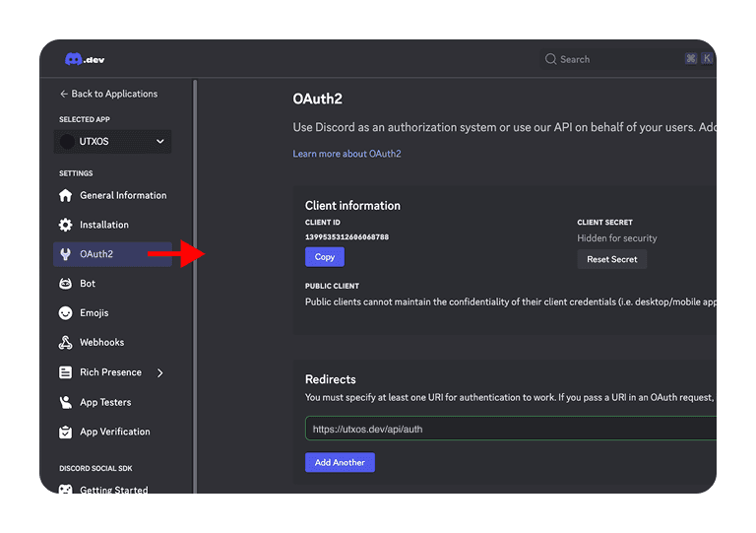
Task: Open the Getting Started section
Action: [113, 489]
